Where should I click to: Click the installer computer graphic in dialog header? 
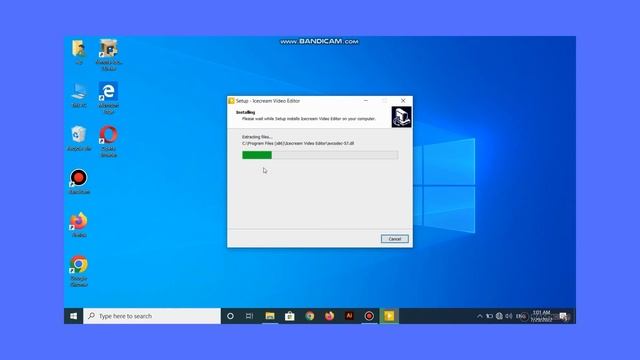coord(402,117)
